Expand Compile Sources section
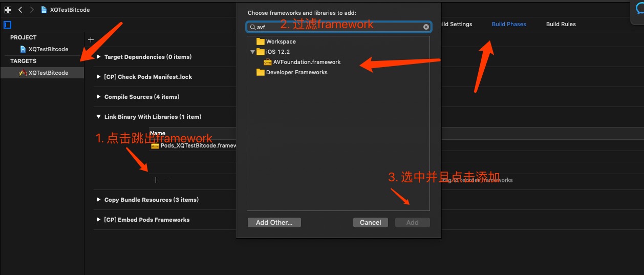This screenshot has width=644, height=275. (98, 97)
